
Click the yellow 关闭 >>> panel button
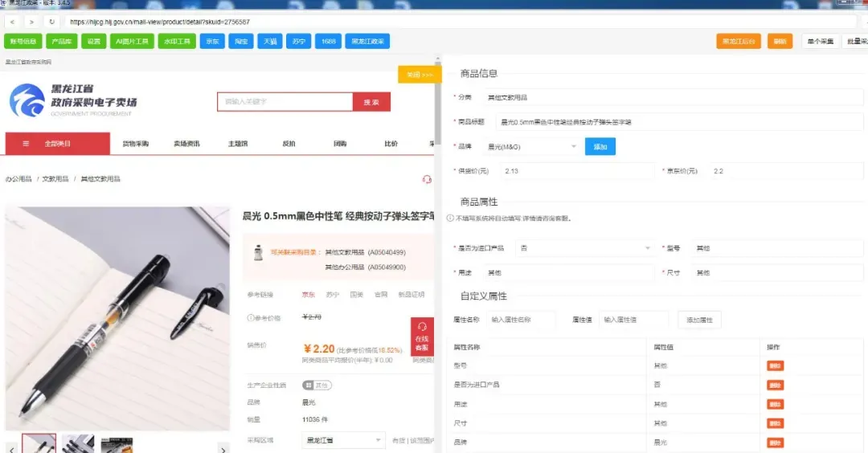pyautogui.click(x=420, y=75)
